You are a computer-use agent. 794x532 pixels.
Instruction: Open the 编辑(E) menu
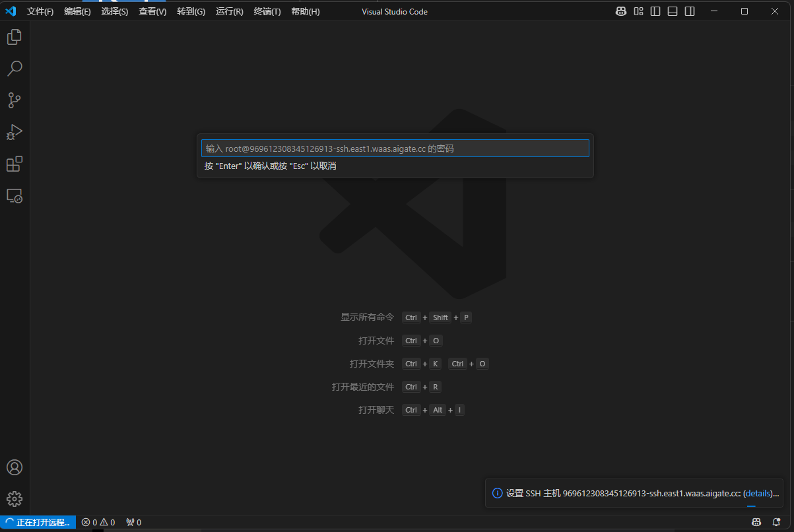point(77,12)
